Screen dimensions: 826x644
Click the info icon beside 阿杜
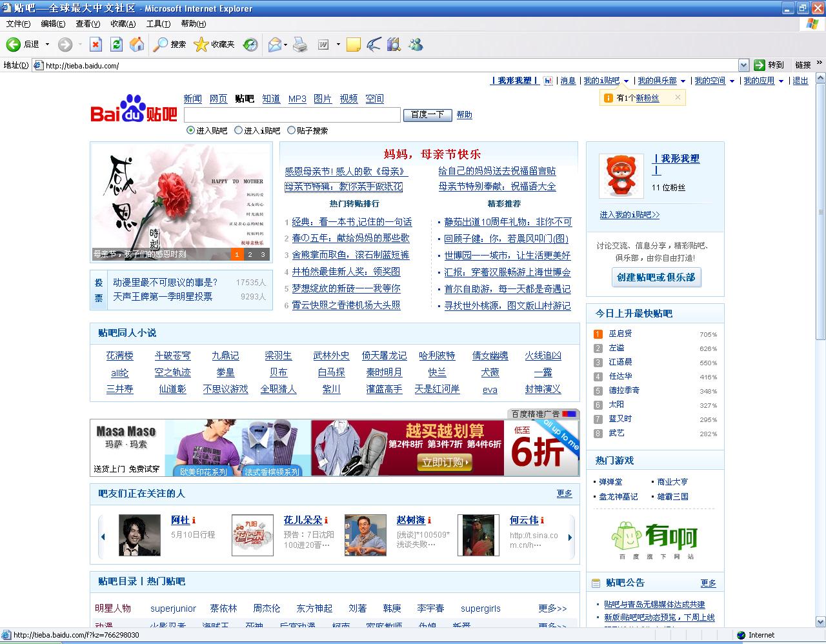pos(194,520)
